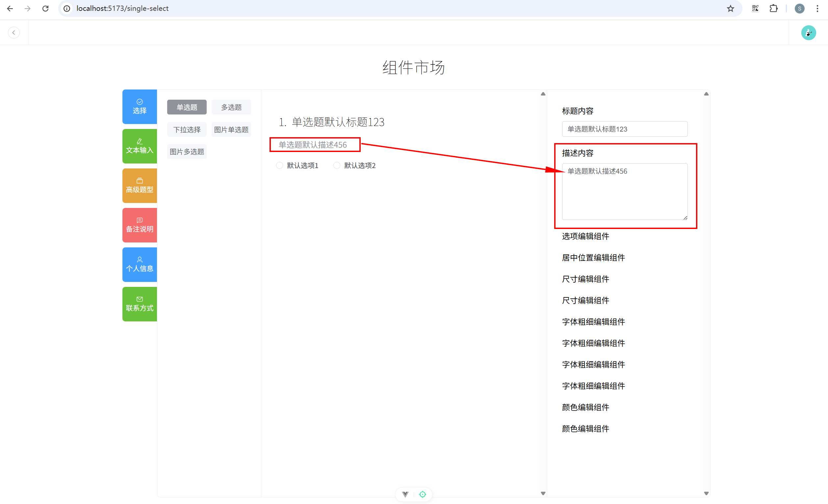Choose the 下拉选择 component button
The image size is (828, 504).
(187, 129)
